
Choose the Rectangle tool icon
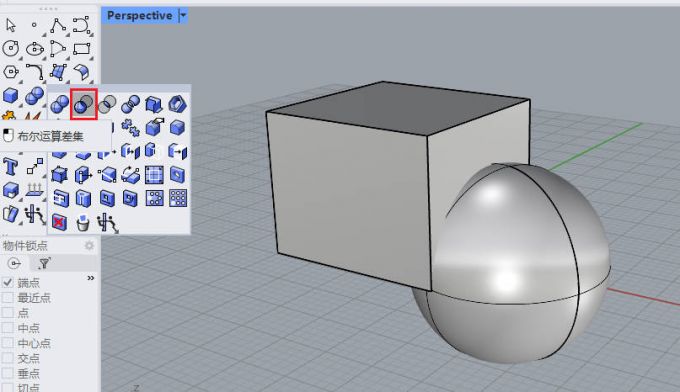[x=82, y=49]
